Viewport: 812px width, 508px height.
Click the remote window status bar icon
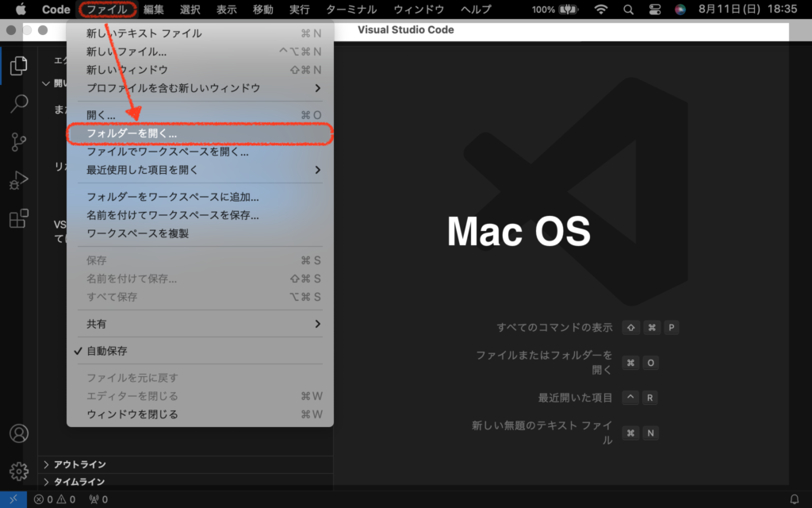click(13, 499)
